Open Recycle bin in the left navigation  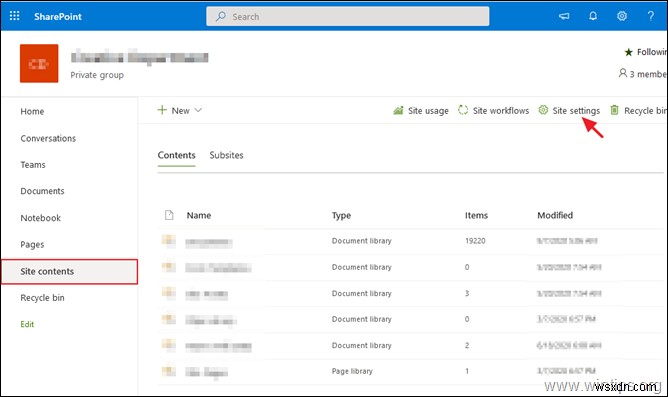[x=42, y=298]
